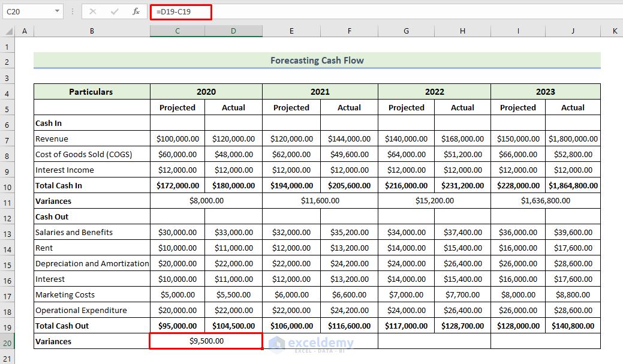Click the 2020 year header cell
Screen dimensions: 623x364
206,92
